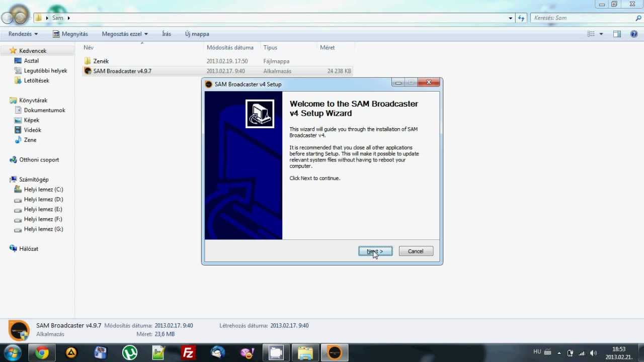Screen dimensions: 644x362
Task: Click the Megnyitás toolbar button
Action: click(70, 34)
